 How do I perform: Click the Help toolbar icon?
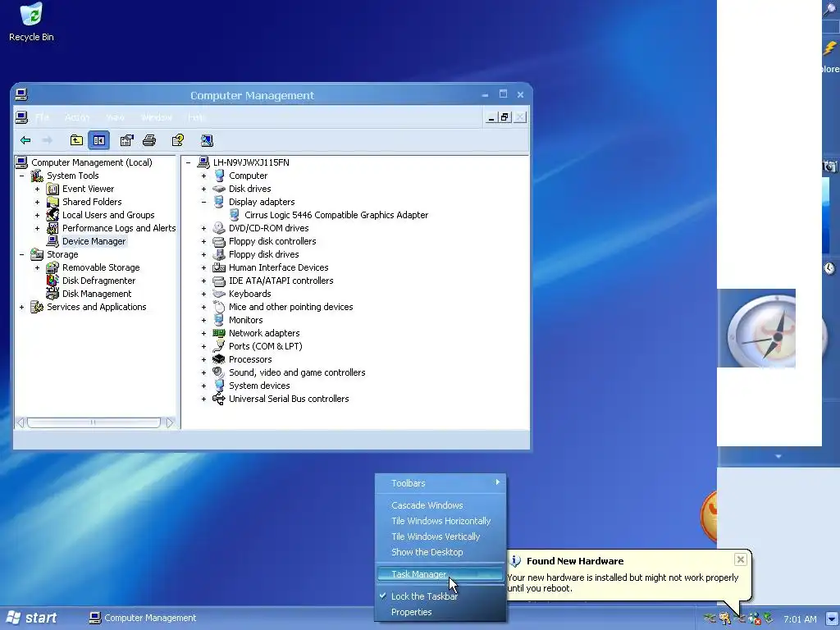pos(177,140)
